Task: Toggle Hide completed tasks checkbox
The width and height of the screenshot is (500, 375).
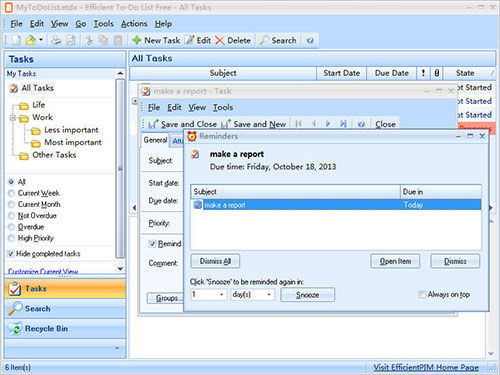Action: pos(11,254)
